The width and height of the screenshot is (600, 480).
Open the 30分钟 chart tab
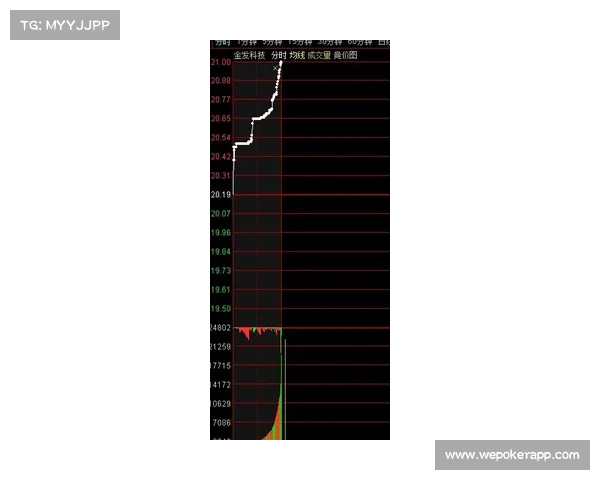330,42
